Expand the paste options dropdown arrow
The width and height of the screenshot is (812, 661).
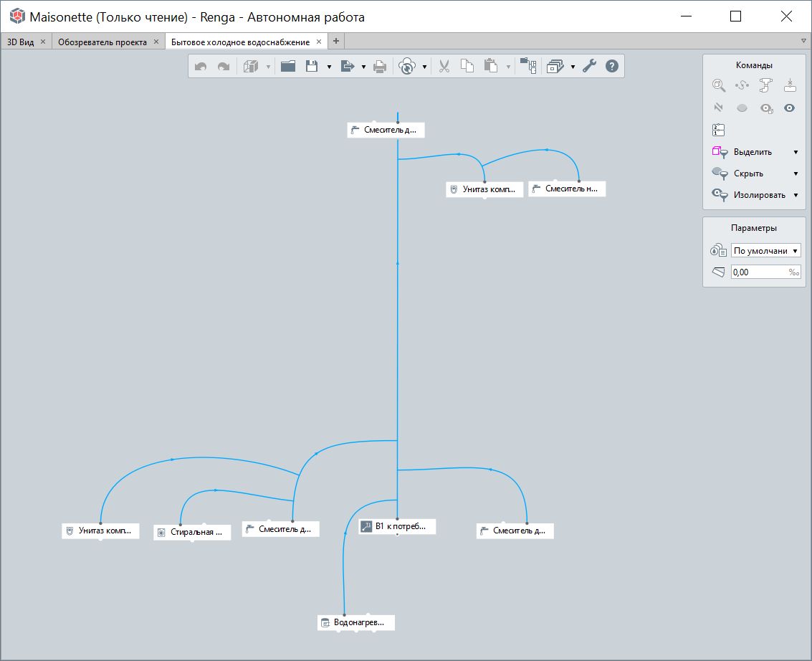tap(508, 67)
